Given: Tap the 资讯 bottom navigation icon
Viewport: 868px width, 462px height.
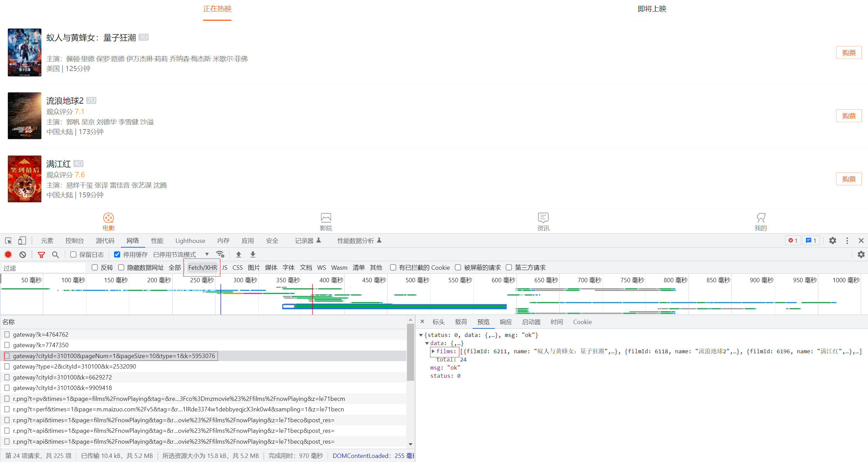Looking at the screenshot, I should [x=543, y=222].
